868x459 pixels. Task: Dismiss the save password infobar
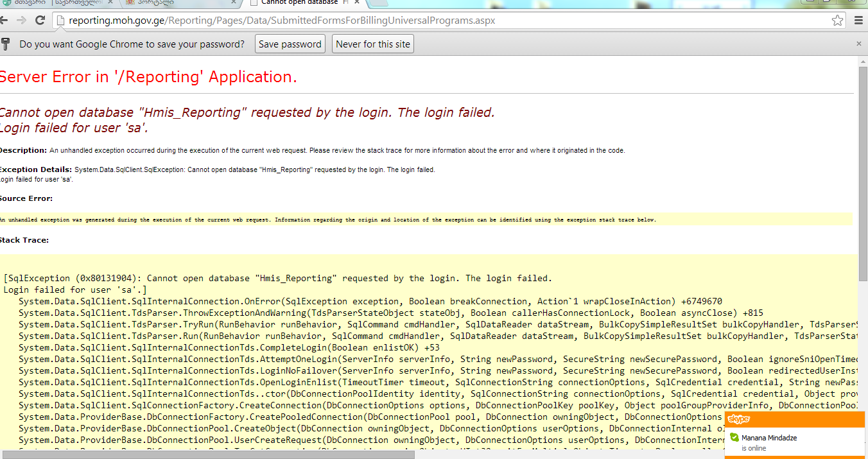[x=858, y=44]
